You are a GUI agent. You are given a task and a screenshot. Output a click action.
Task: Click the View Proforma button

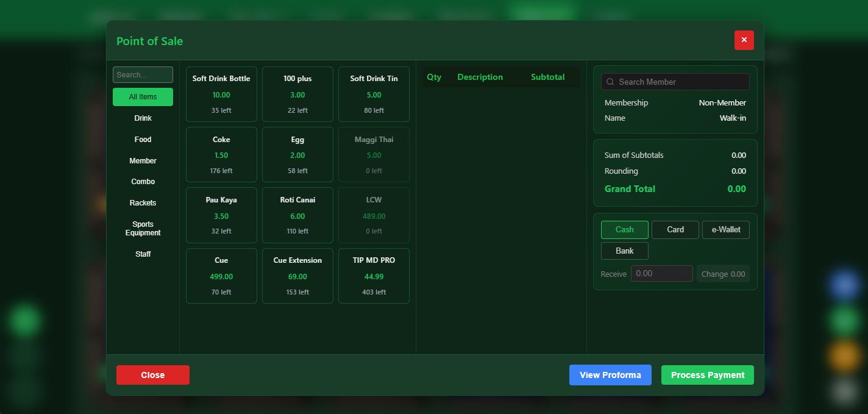point(610,375)
